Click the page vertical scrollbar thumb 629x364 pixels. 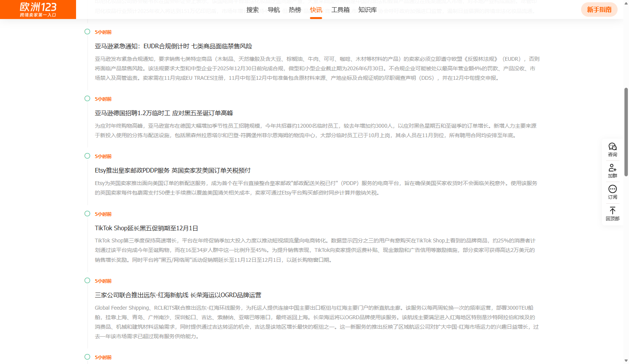point(626,131)
